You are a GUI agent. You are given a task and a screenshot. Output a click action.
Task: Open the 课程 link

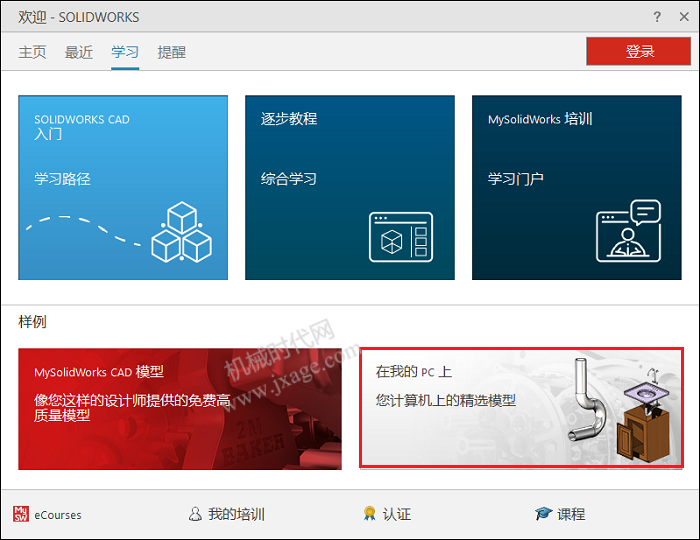[x=571, y=514]
